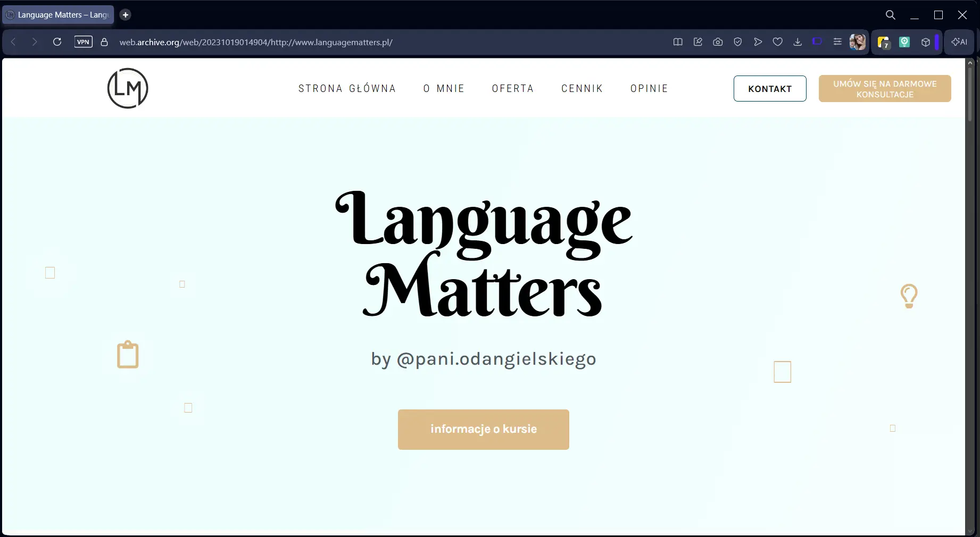Select the Language Matters browser tab

tap(58, 15)
